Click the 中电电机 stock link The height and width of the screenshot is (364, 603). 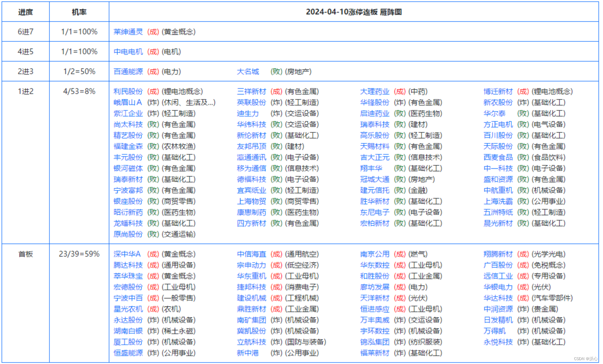pyautogui.click(x=128, y=52)
